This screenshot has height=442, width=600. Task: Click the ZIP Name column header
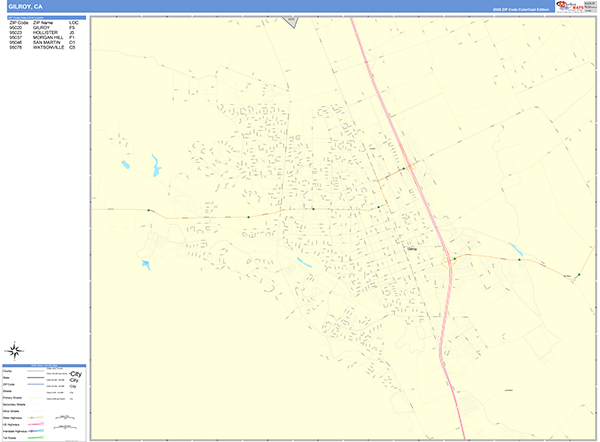43,23
